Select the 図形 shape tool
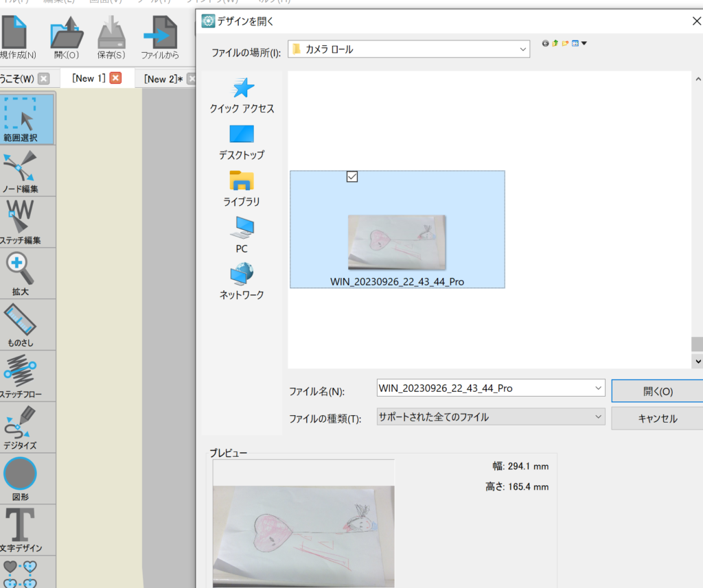This screenshot has height=588, width=703. point(27,478)
